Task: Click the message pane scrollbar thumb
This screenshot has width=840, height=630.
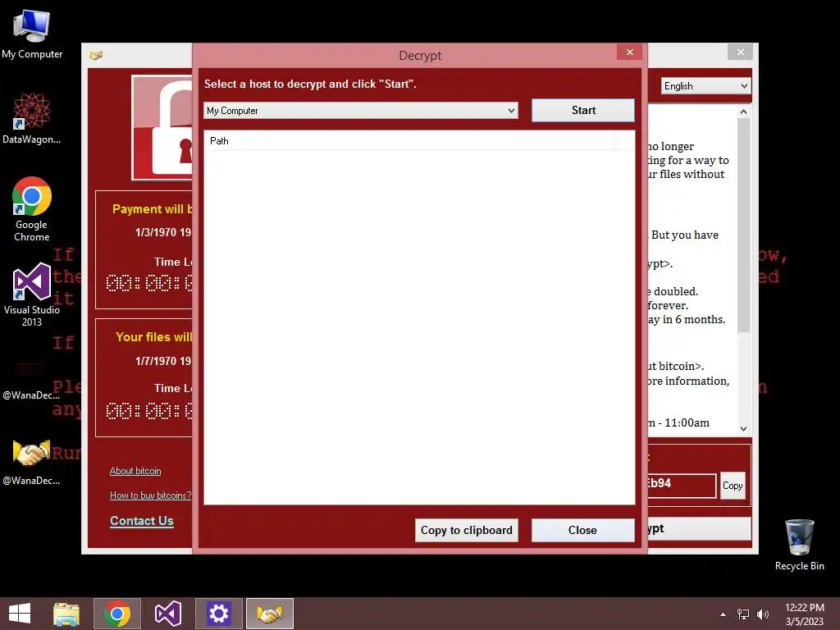Action: click(x=743, y=225)
